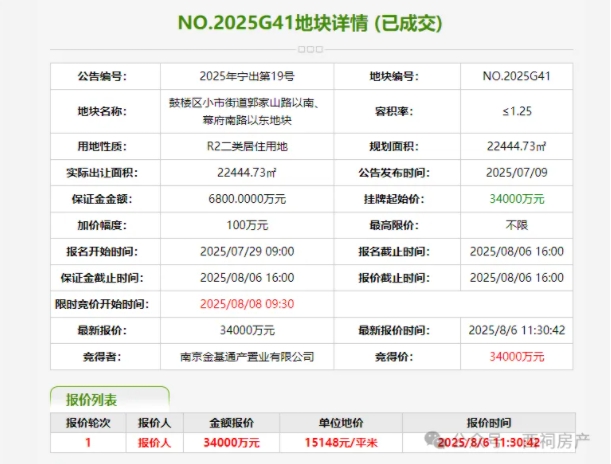Click the red 竞得价 34000万元 value

517,355
